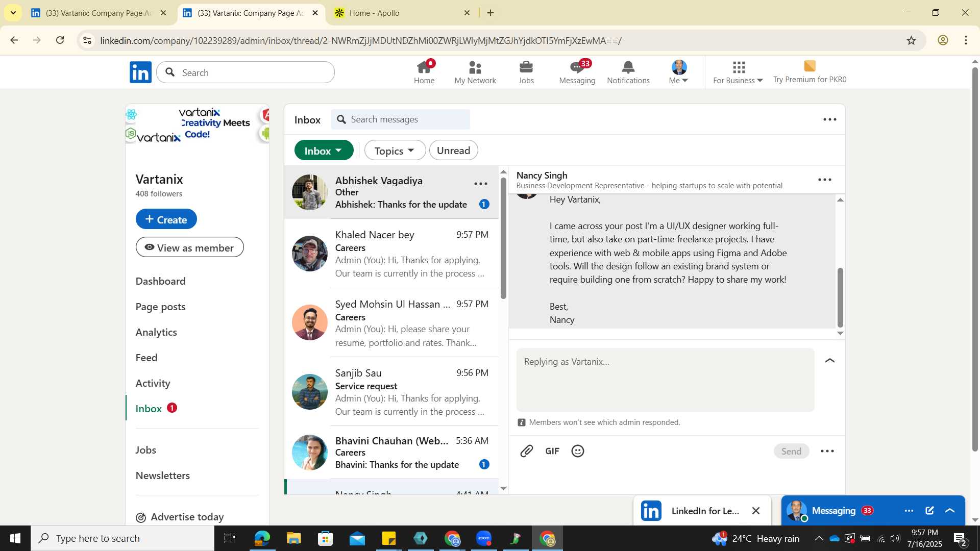Expand the Messaging overlay chevron
The image size is (980, 551).
[950, 511]
